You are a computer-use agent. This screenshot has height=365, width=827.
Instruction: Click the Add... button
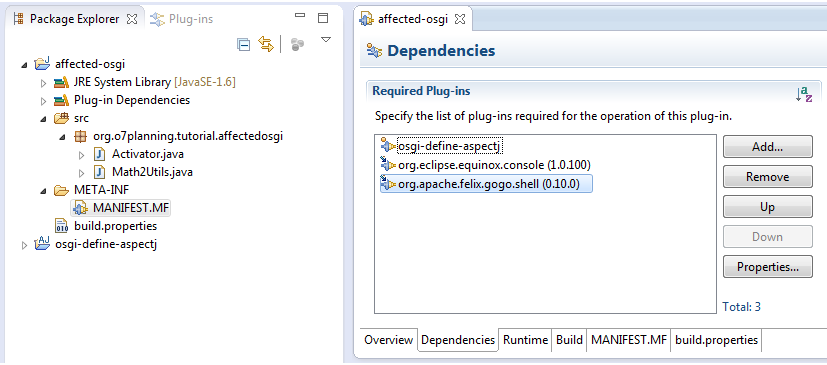(767, 147)
